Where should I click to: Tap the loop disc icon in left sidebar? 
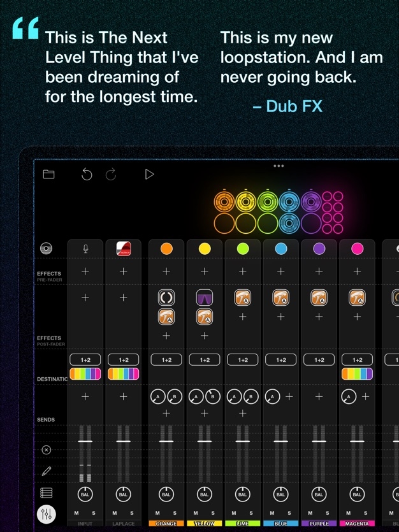pyautogui.click(x=46, y=248)
